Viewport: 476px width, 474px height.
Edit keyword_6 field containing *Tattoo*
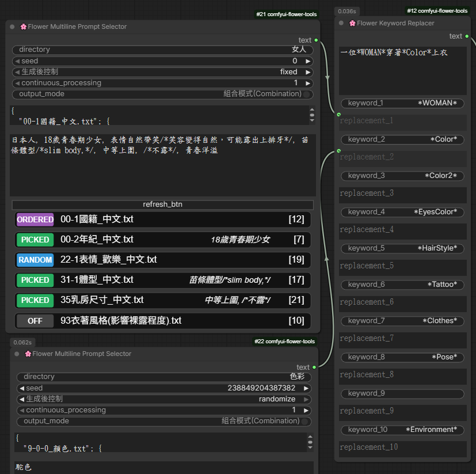coord(402,285)
